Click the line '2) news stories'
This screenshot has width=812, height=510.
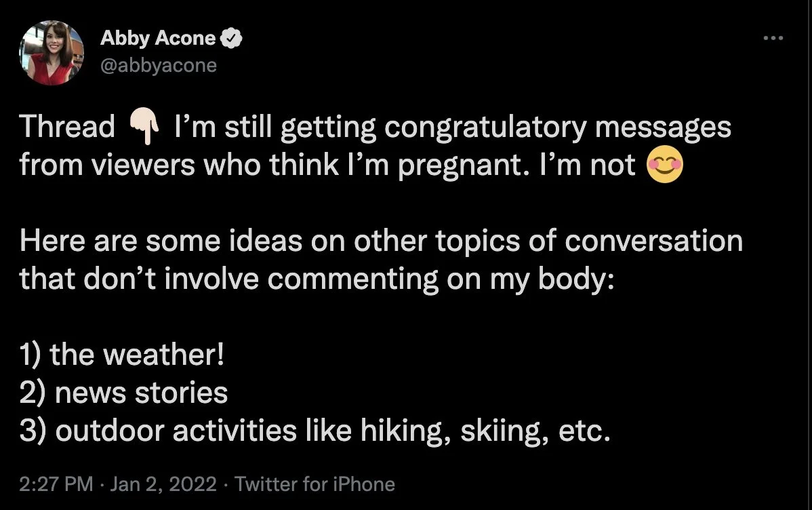click(x=123, y=393)
